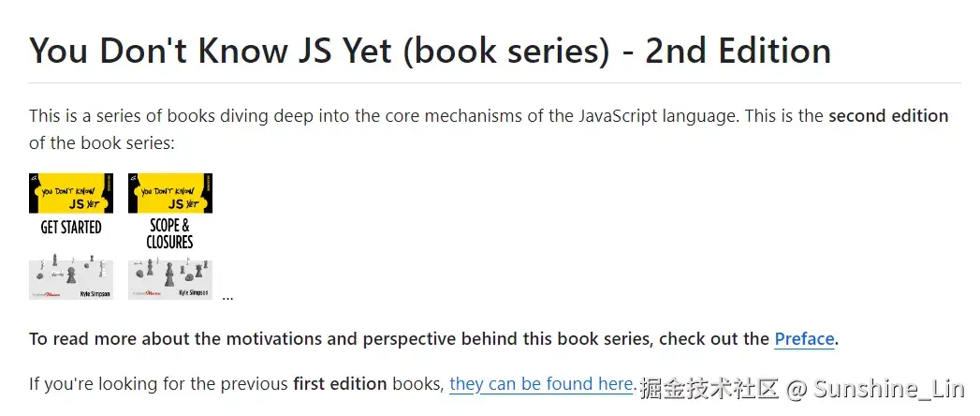Click the bold 'second edition' text
This screenshot has width=980, height=416.
pos(888,116)
